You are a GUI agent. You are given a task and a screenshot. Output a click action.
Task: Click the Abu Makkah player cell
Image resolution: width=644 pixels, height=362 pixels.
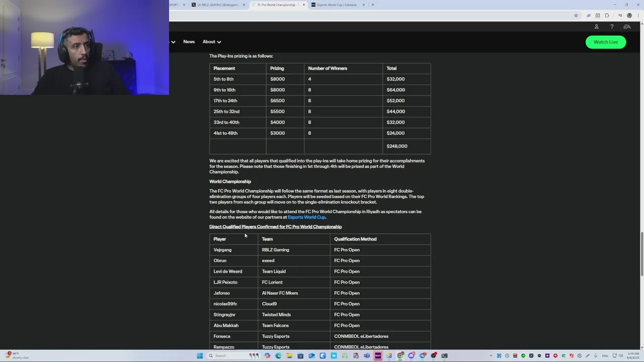[x=233, y=325]
